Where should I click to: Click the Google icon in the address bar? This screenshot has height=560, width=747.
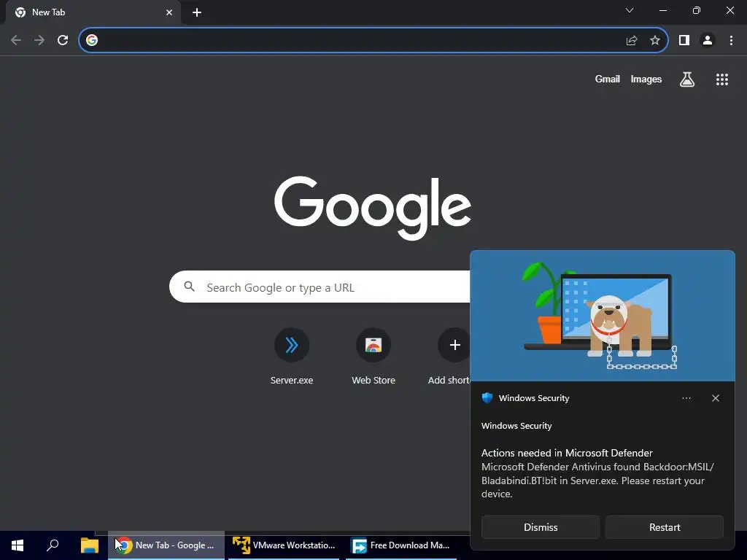click(92, 41)
